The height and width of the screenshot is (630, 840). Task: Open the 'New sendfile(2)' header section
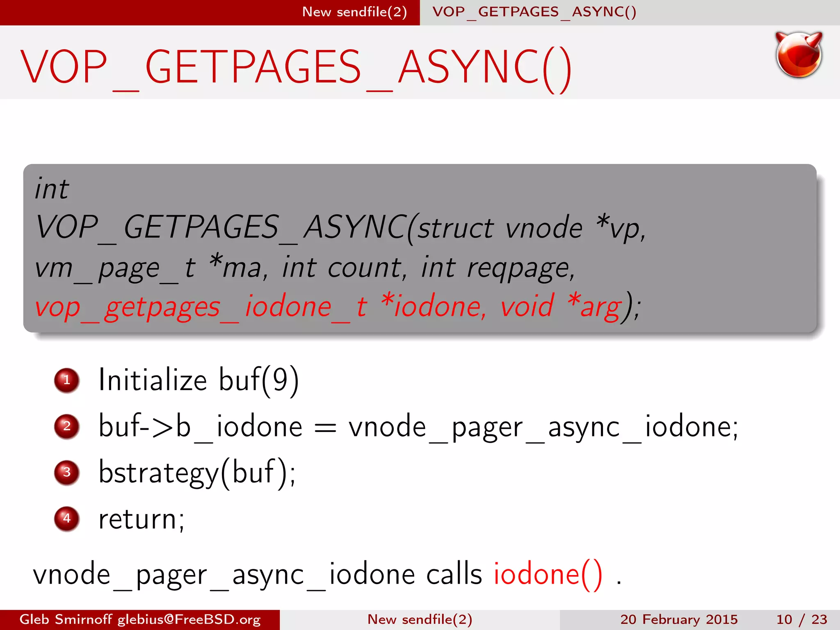pos(354,12)
